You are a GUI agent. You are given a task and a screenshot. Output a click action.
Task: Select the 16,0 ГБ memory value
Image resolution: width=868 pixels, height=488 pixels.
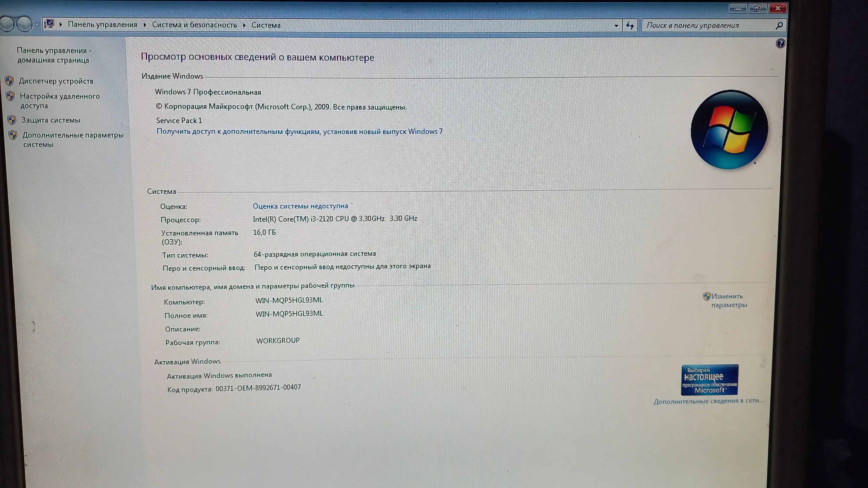point(264,232)
